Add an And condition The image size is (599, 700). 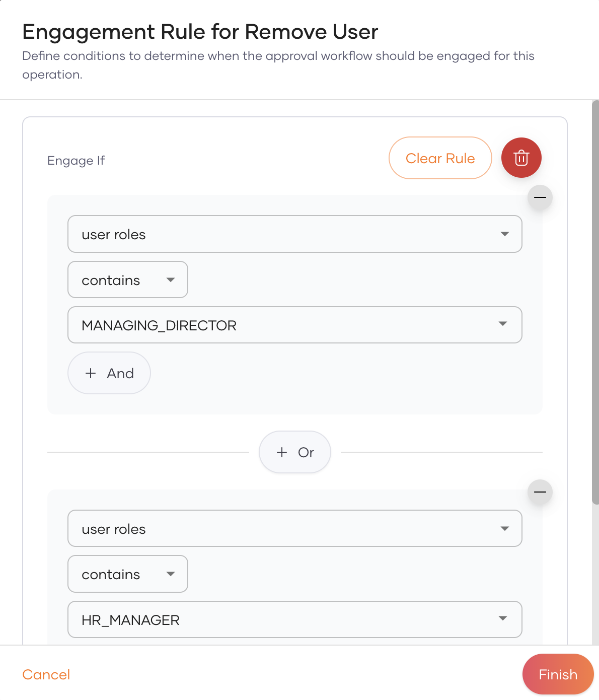click(x=109, y=373)
